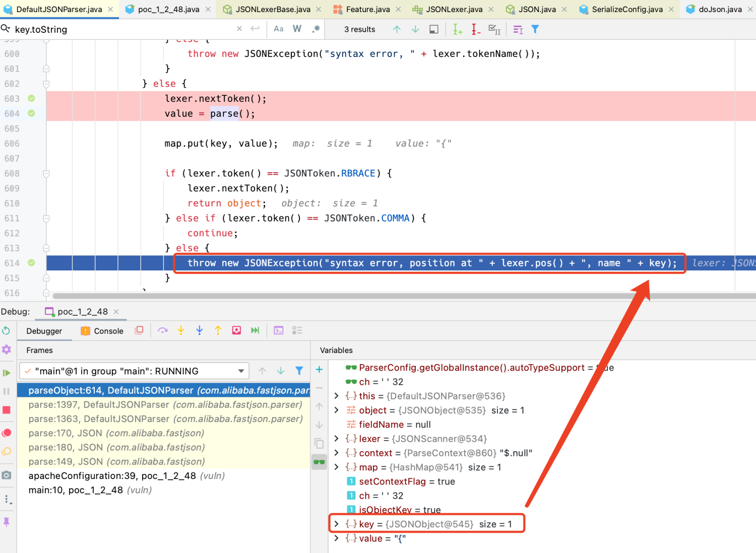Viewport: 756px width, 553px height.
Task: Jump to next search occurrence
Action: [x=415, y=29]
